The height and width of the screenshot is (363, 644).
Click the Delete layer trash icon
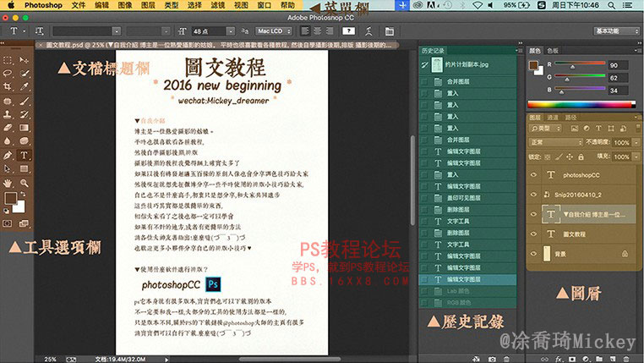(x=626, y=359)
